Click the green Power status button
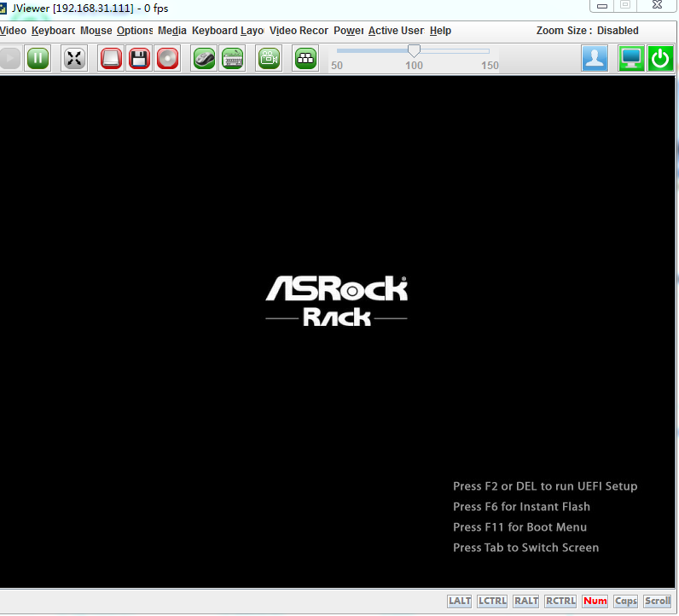This screenshot has width=679, height=616. click(x=659, y=58)
